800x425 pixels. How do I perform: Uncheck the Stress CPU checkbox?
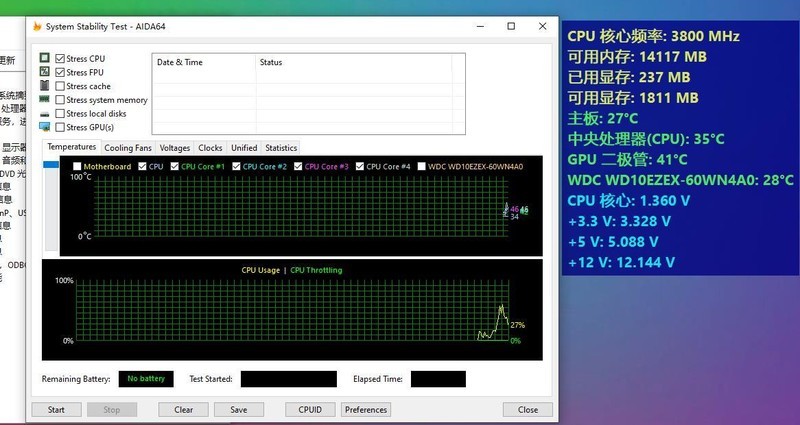click(60, 59)
